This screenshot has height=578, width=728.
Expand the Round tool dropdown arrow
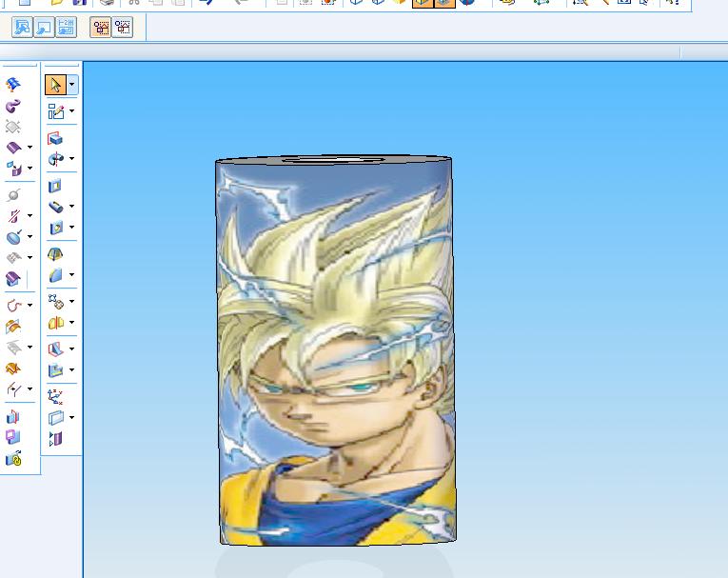coord(72,274)
